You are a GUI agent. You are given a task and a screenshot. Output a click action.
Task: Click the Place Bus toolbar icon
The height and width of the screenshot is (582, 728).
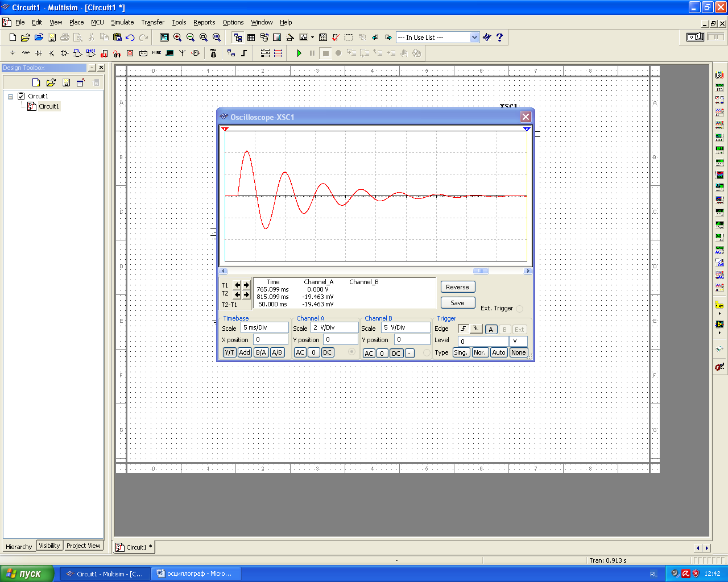coord(244,53)
